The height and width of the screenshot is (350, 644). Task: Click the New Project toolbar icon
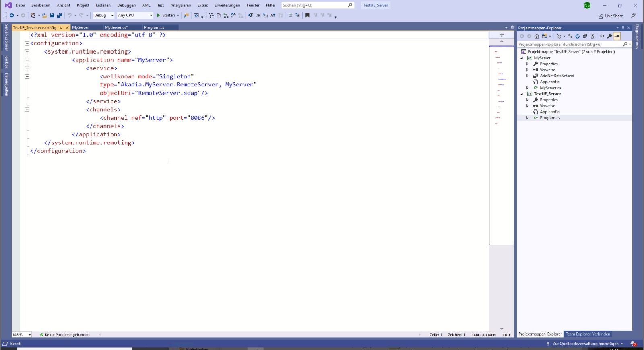(33, 15)
